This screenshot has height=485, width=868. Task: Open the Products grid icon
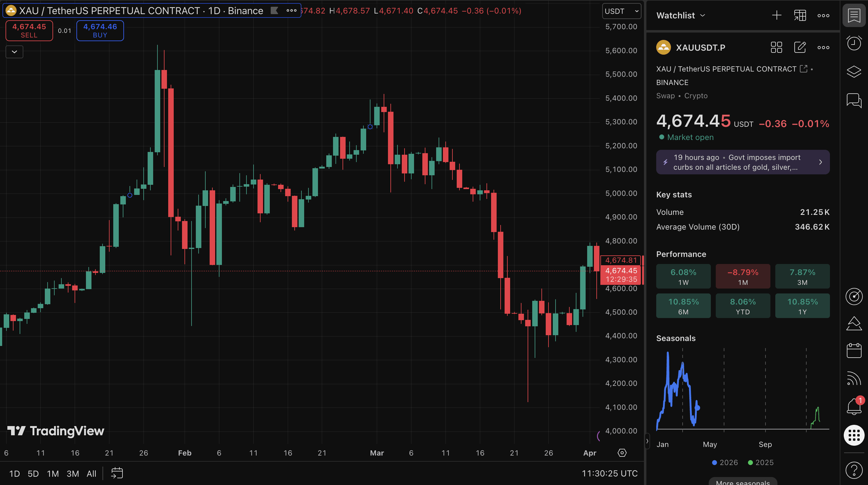854,435
